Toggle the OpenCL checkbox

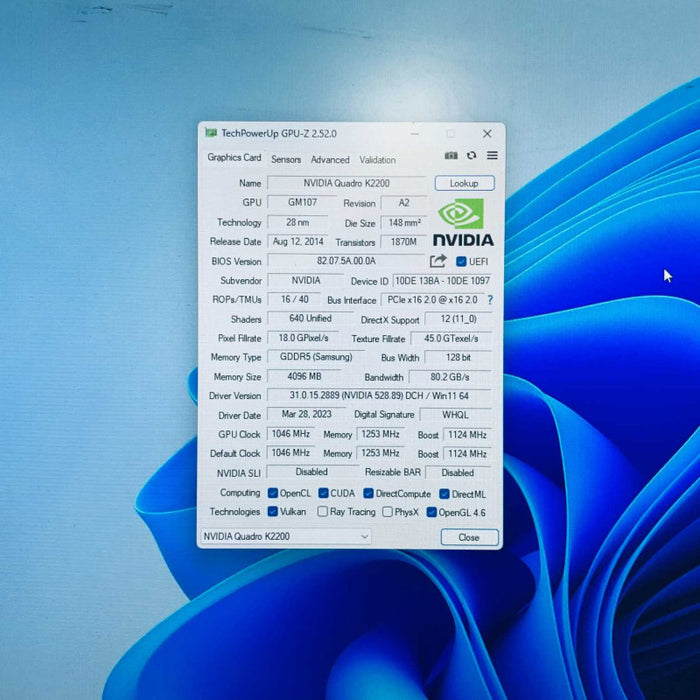pos(272,493)
